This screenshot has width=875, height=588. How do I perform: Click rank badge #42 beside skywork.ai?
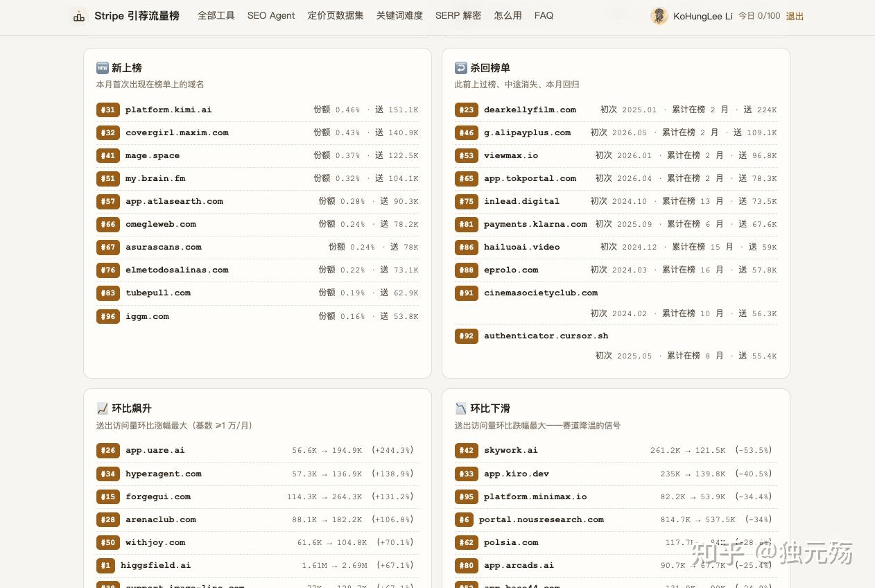pyautogui.click(x=467, y=451)
